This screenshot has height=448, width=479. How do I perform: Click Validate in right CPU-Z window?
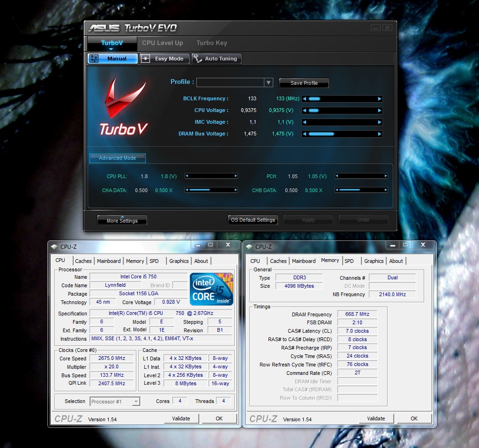pos(376,418)
